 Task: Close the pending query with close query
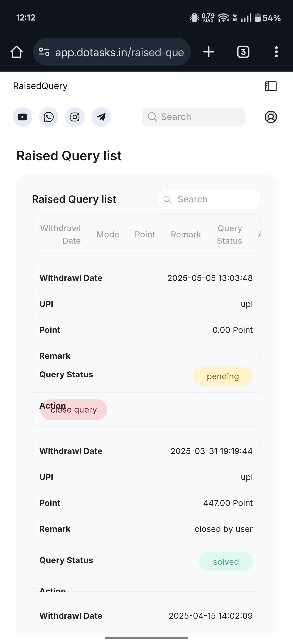tap(73, 410)
